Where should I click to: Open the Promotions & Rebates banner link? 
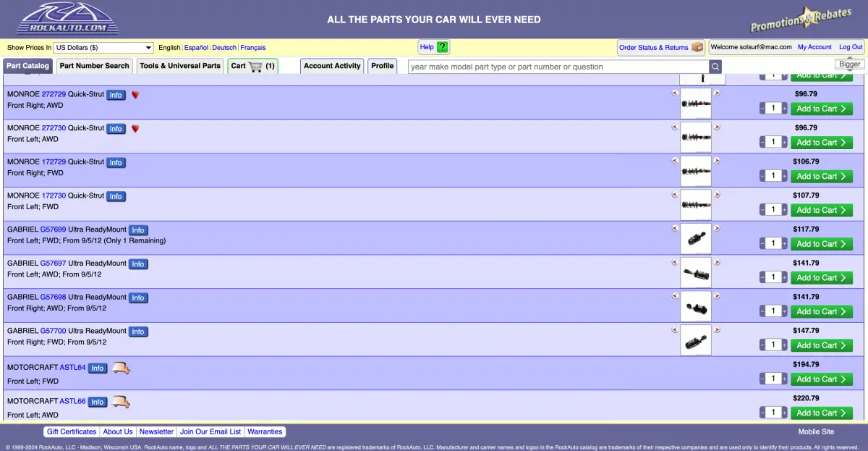pyautogui.click(x=801, y=20)
